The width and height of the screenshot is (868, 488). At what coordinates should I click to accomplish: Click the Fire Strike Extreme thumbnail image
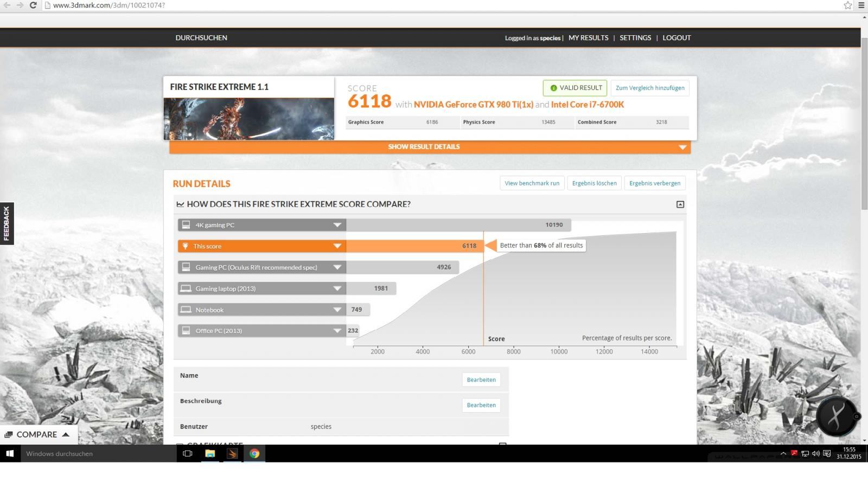(249, 119)
